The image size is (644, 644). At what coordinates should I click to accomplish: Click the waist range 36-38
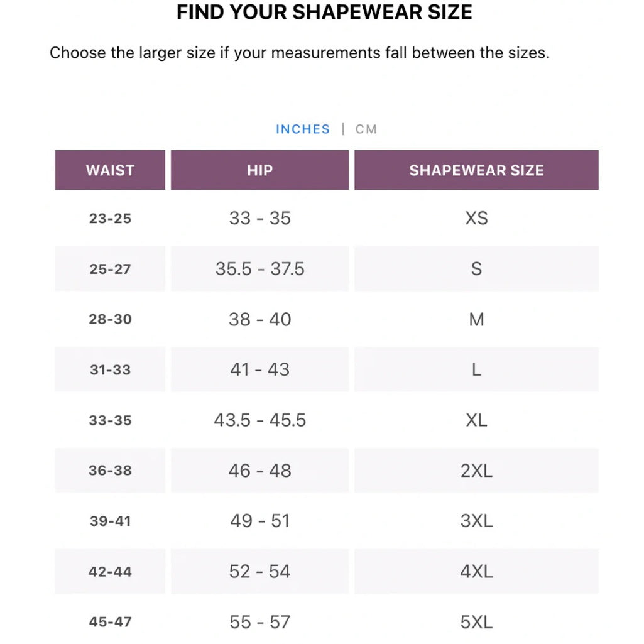click(x=109, y=470)
